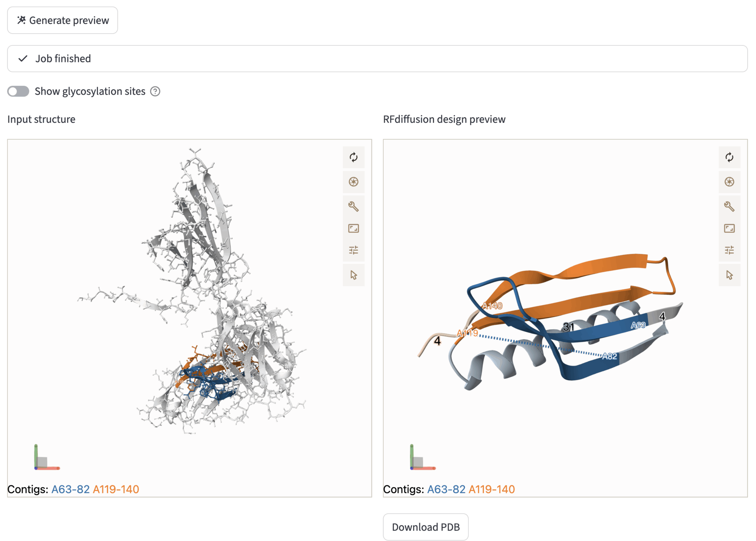Screen dimensions: 756x541
Task: Open wrench controls in RFdiffusion preview viewer
Action: click(x=729, y=207)
